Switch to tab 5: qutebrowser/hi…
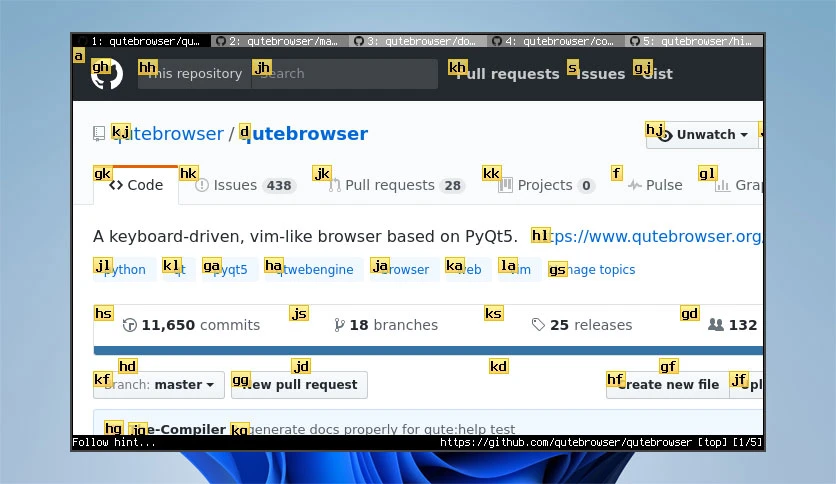This screenshot has height=484, width=836. coord(694,41)
